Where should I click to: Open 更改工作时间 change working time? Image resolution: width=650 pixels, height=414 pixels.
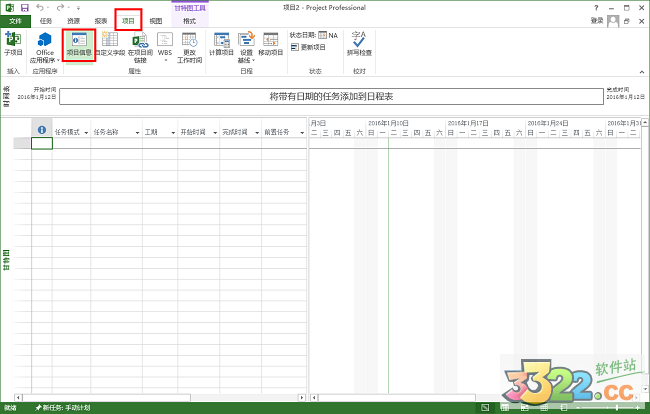[x=189, y=47]
